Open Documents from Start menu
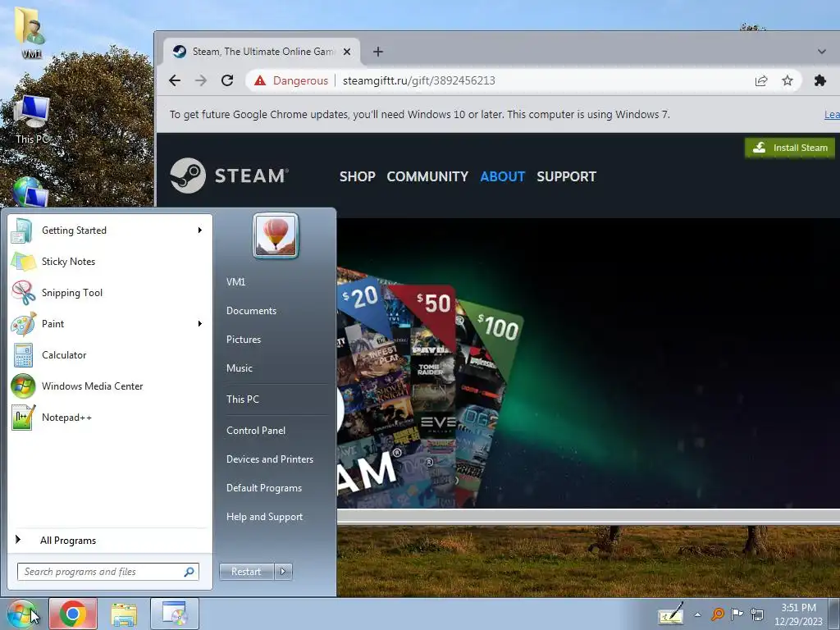 (x=251, y=311)
